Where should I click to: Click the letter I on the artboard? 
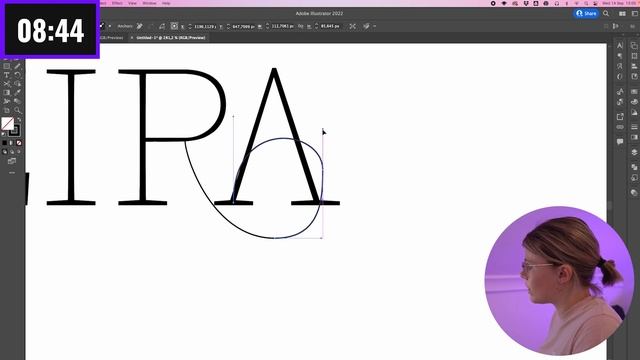click(x=71, y=137)
